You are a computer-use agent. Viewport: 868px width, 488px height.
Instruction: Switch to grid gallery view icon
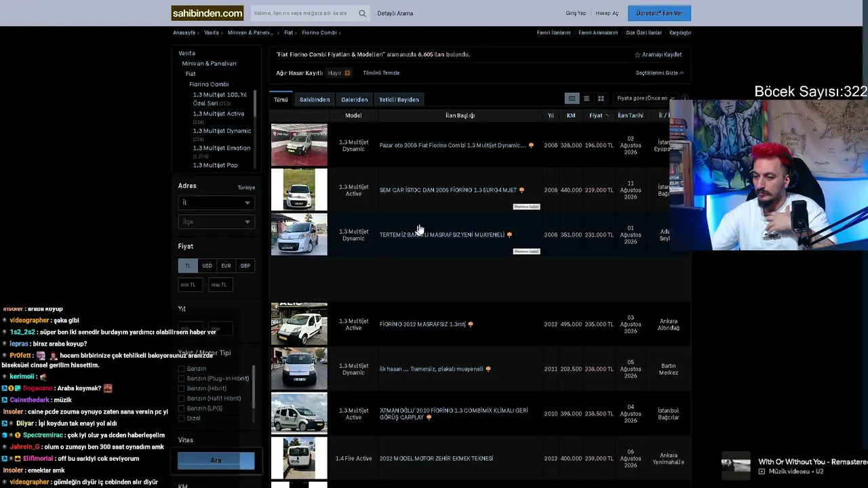coord(601,99)
